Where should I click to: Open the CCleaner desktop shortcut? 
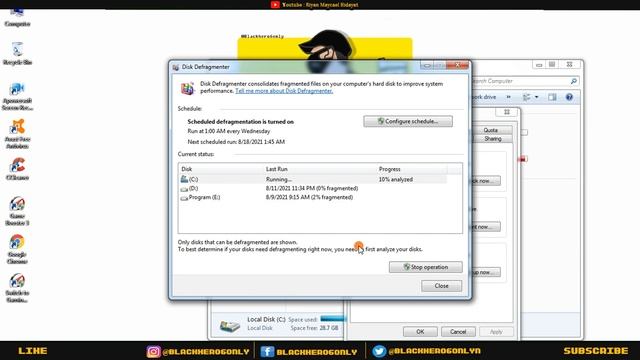17,169
